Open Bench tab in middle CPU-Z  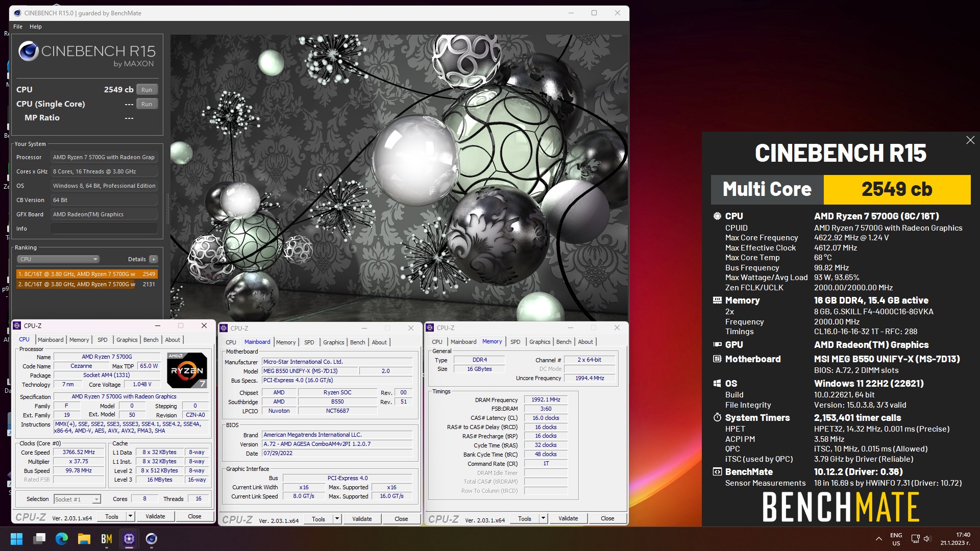358,342
